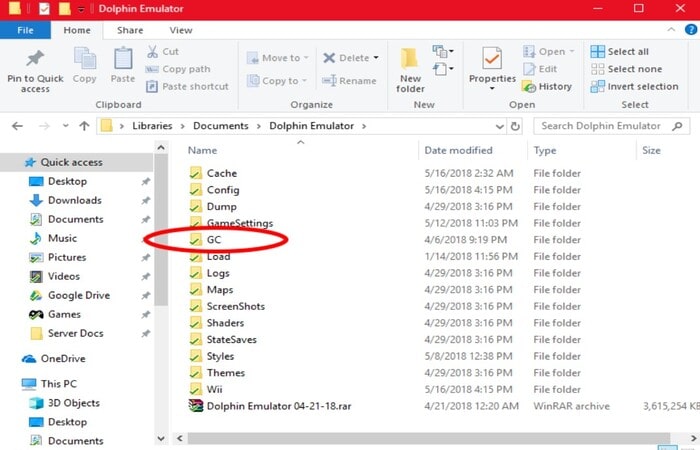Switch to the View ribbon tab

[181, 30]
